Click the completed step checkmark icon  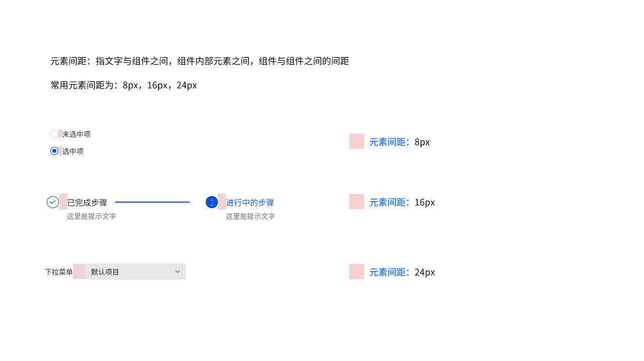pyautogui.click(x=53, y=202)
